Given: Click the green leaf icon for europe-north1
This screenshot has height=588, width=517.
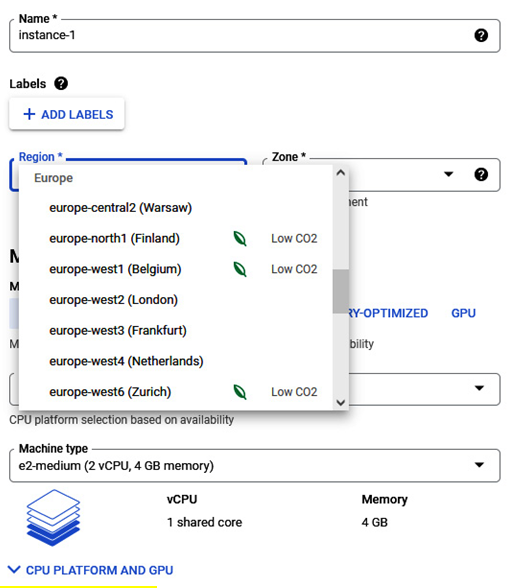Looking at the screenshot, I should pos(240,238).
